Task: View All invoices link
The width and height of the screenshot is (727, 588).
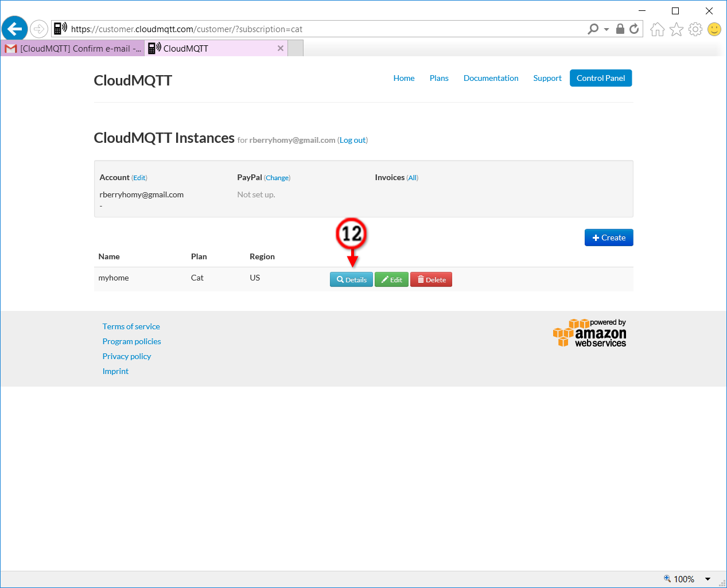Action: click(x=413, y=178)
